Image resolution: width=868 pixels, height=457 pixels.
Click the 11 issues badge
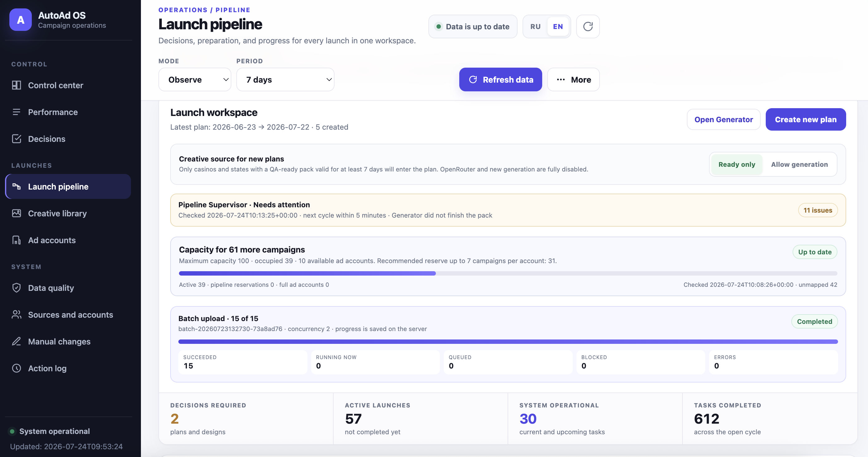[818, 210]
